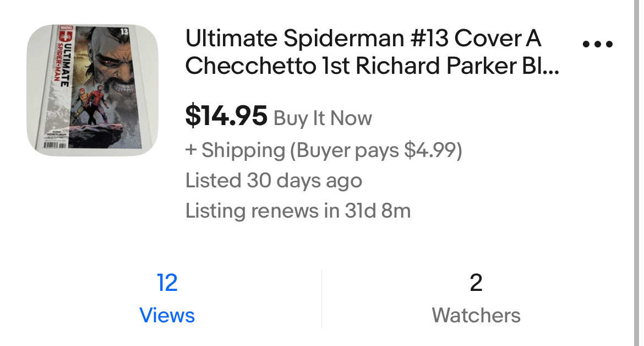644x346 pixels.
Task: Click the Ultimate Spiderman comic cover thumbnail
Action: (x=92, y=90)
